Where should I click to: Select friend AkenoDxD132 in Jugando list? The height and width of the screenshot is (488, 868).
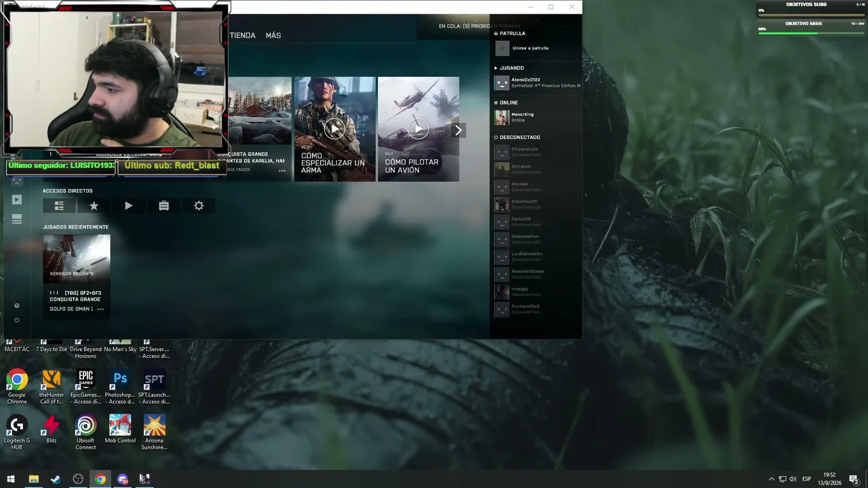(536, 83)
